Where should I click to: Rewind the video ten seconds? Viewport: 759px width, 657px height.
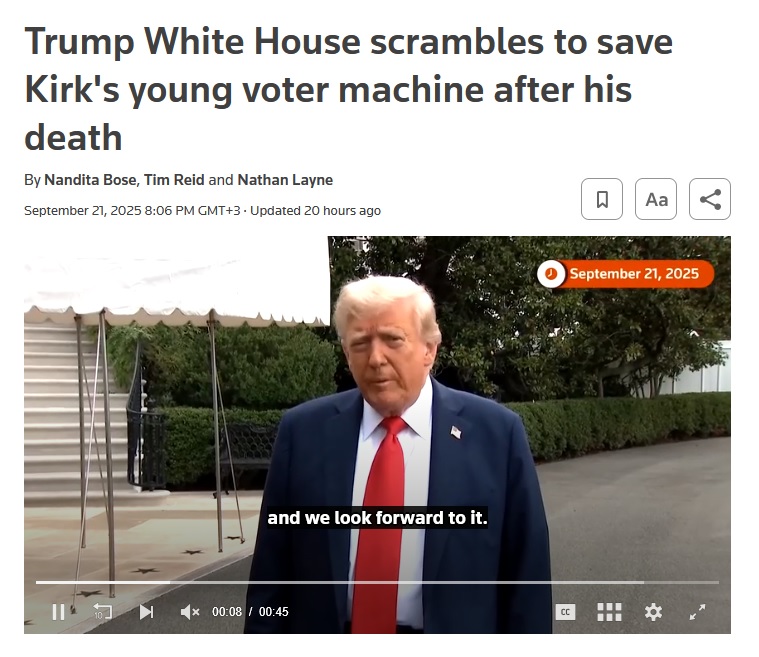(x=102, y=612)
